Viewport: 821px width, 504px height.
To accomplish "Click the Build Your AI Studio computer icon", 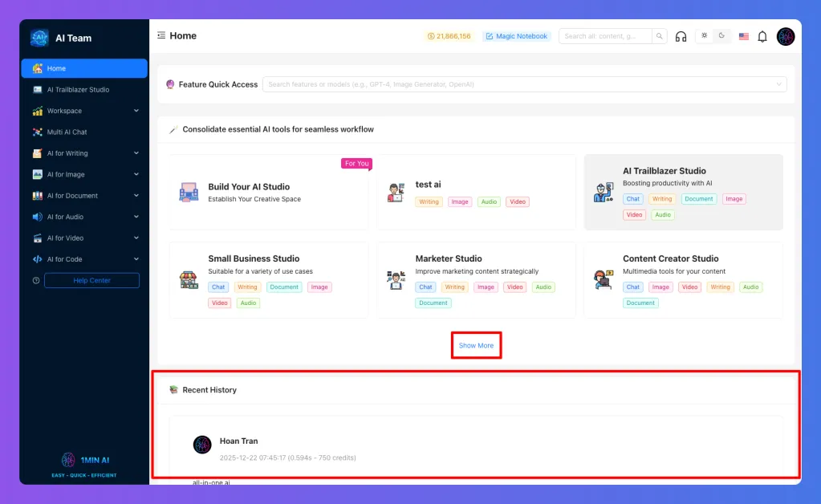I will [x=189, y=192].
